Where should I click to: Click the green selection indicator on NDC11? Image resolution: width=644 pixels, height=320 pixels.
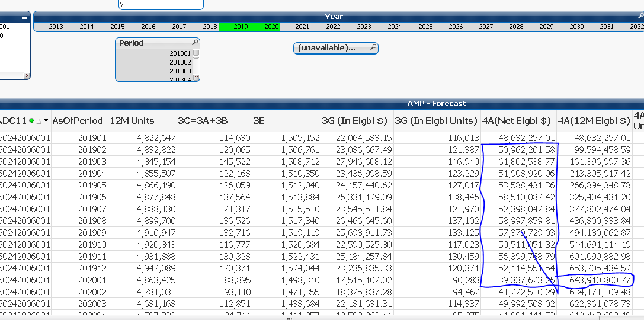point(31,121)
